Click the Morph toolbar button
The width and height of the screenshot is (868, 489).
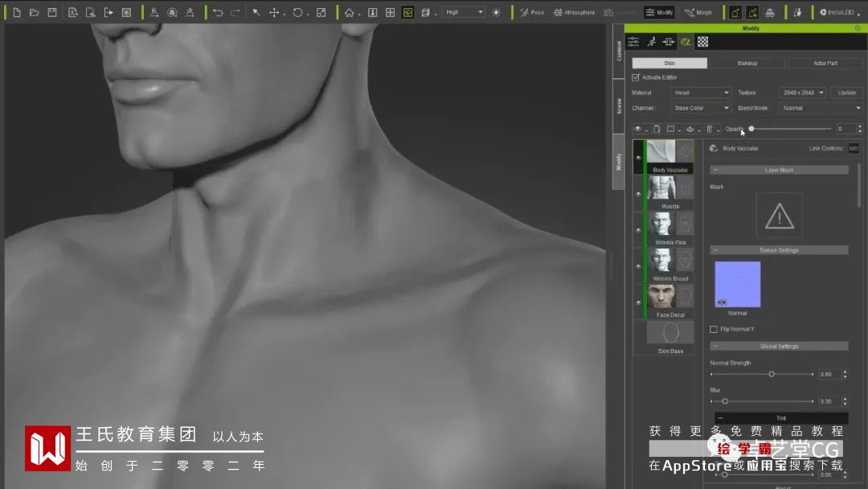(x=698, y=12)
